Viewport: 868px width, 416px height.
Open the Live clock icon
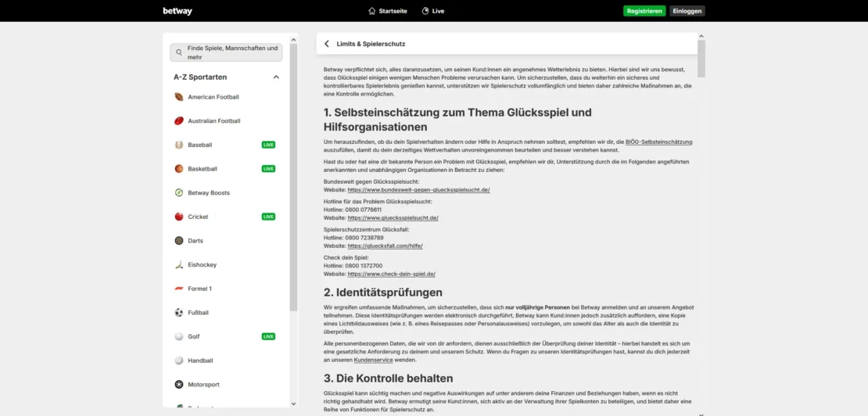click(x=425, y=11)
